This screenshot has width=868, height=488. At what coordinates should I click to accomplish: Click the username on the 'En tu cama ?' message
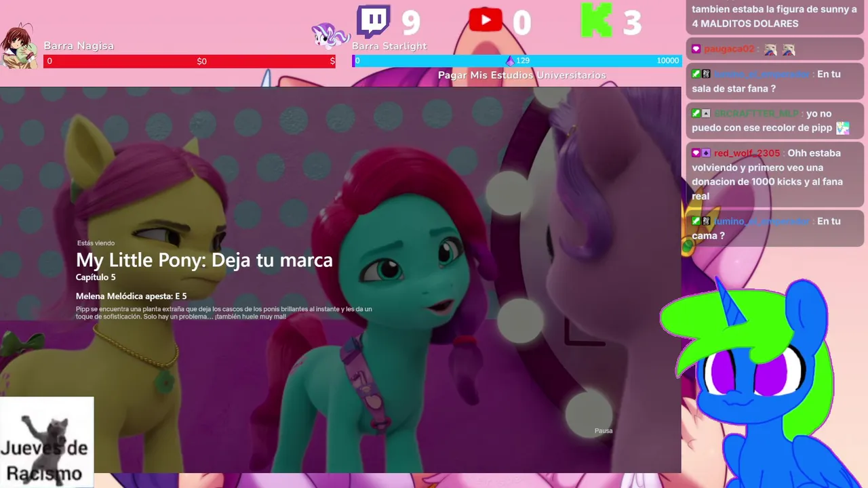point(762,222)
